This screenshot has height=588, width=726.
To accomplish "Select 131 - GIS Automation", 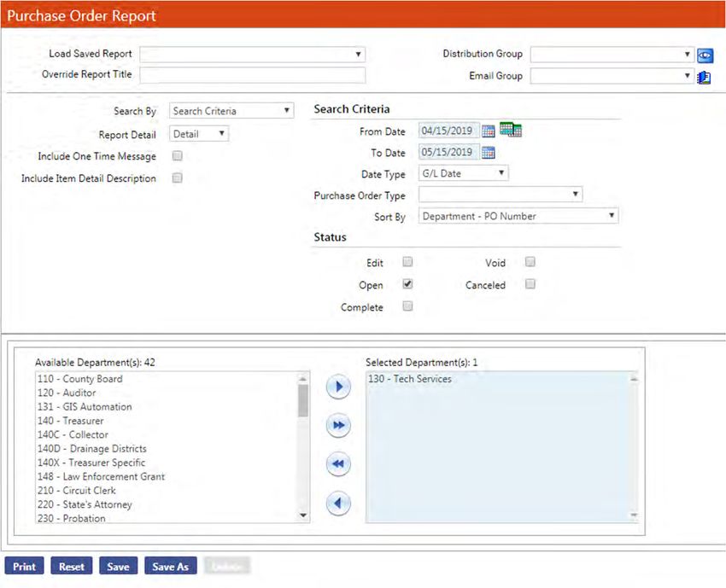I will pyautogui.click(x=85, y=406).
